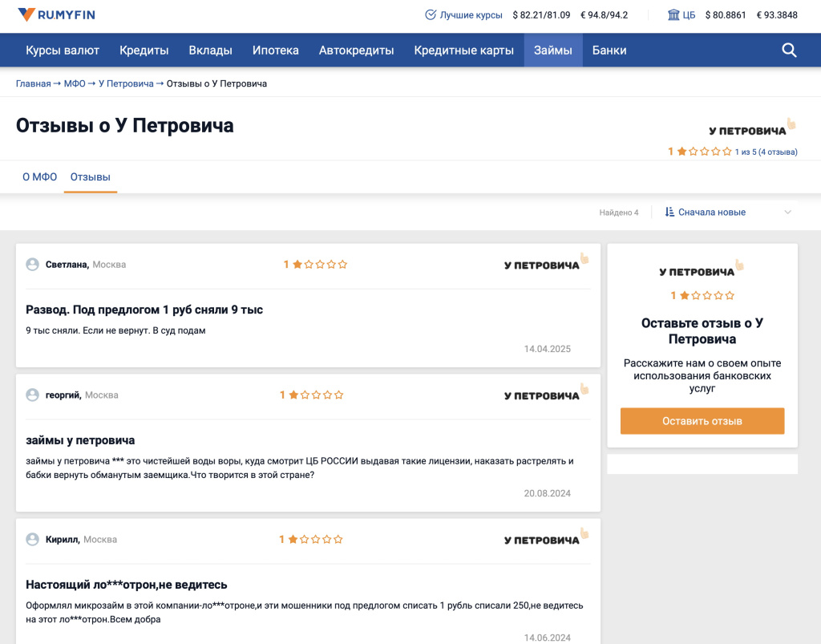Image resolution: width=821 pixels, height=644 pixels.
Task: Click Кирилл's user avatar icon
Action: pyautogui.click(x=33, y=540)
